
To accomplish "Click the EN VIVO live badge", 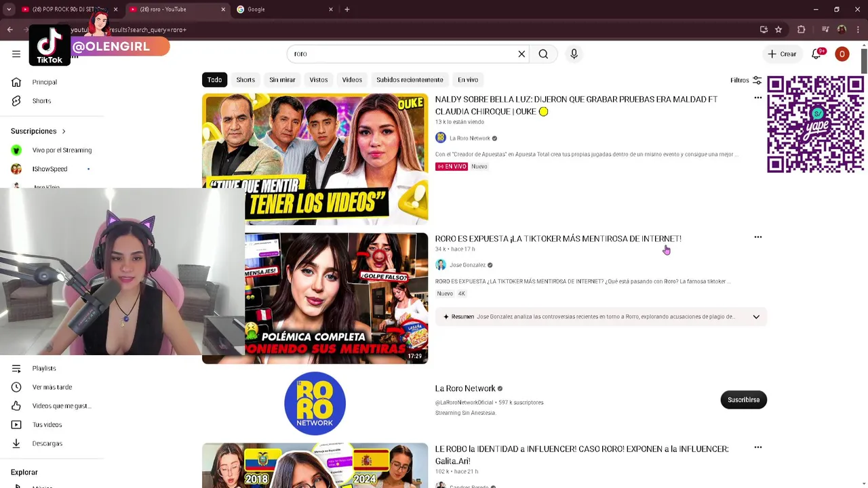I will pyautogui.click(x=452, y=167).
